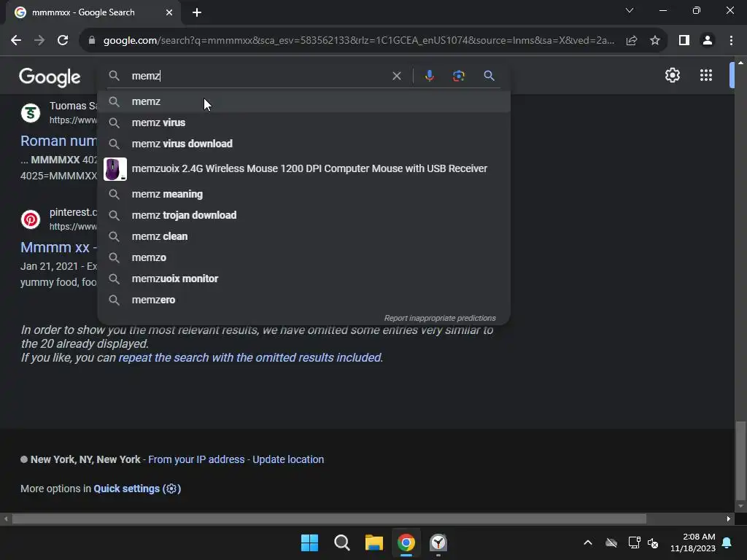Open Windows taskbar search
Image resolution: width=747 pixels, height=560 pixels.
341,542
